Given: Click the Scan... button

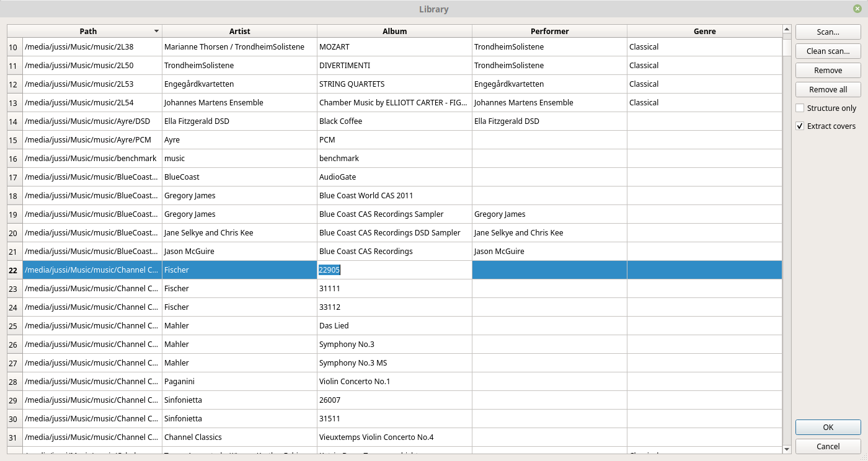Looking at the screenshot, I should click(828, 32).
